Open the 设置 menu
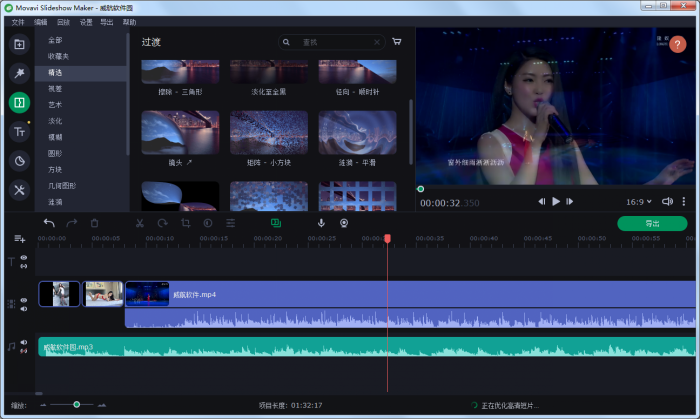Image resolution: width=700 pixels, height=419 pixels. (x=86, y=22)
